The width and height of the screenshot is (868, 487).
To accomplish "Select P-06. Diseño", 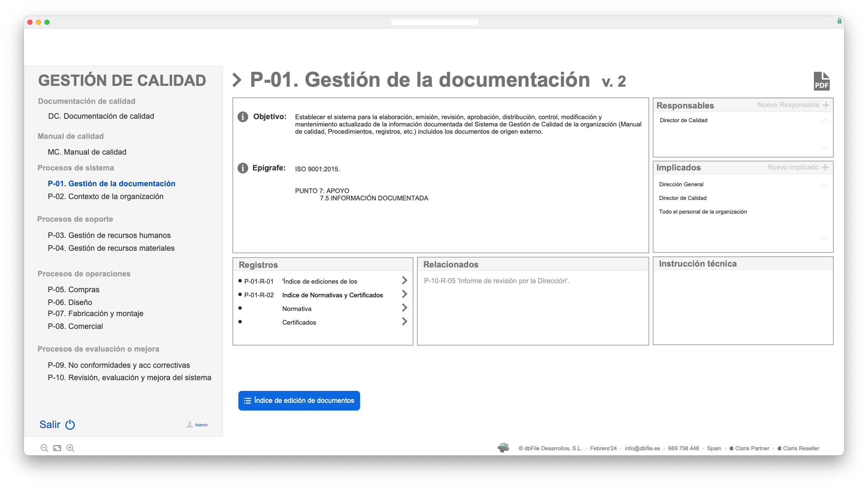I will pos(70,302).
